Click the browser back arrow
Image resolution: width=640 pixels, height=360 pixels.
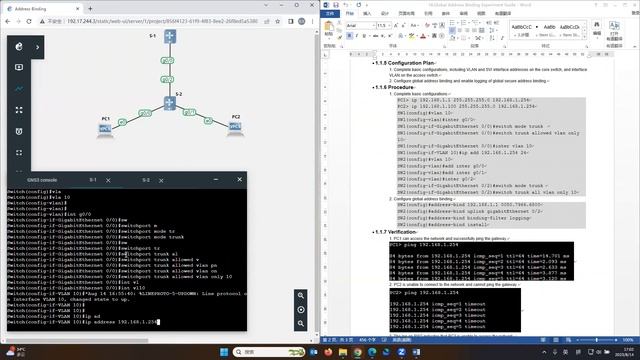pyautogui.click(x=8, y=21)
